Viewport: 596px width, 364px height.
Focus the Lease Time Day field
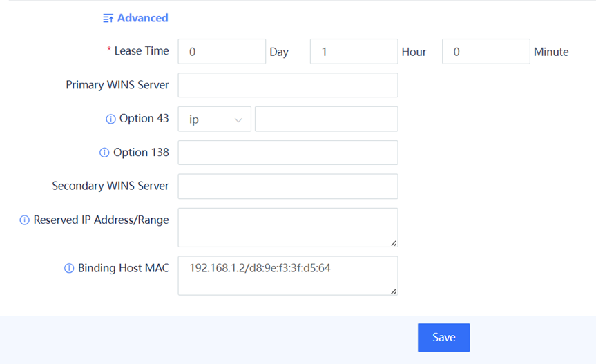(222, 52)
